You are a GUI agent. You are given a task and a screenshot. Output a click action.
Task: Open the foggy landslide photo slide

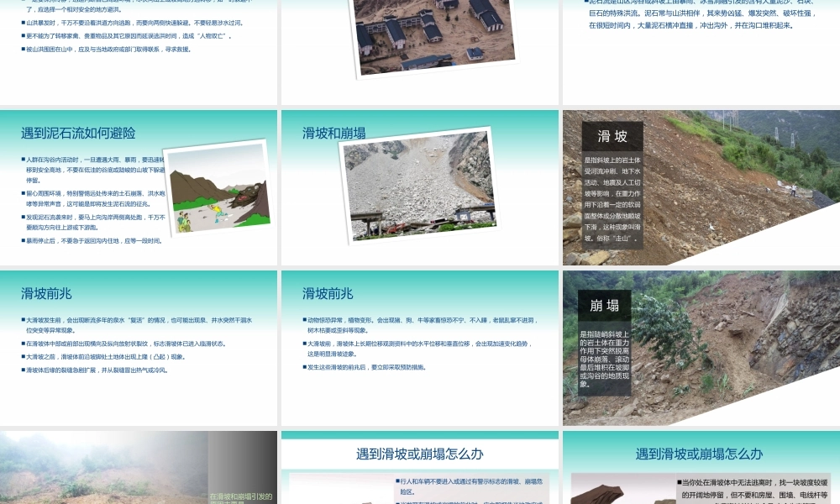[139, 468]
